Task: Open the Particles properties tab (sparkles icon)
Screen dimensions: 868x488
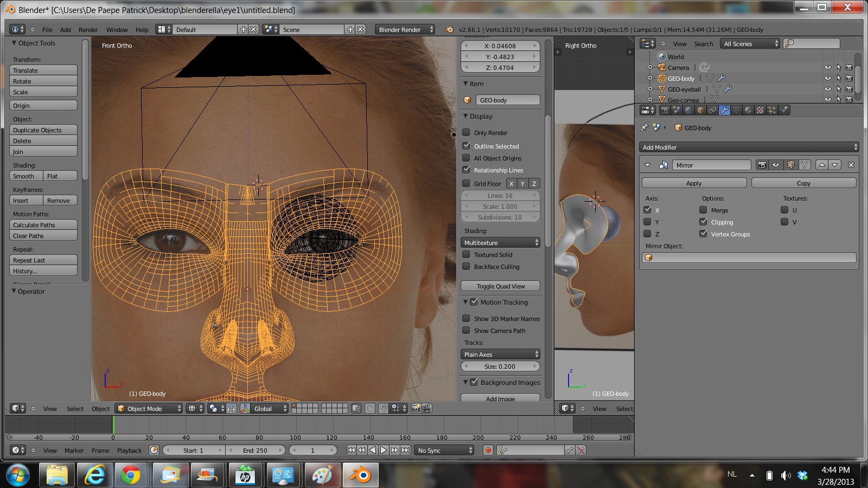Action: 772,110
